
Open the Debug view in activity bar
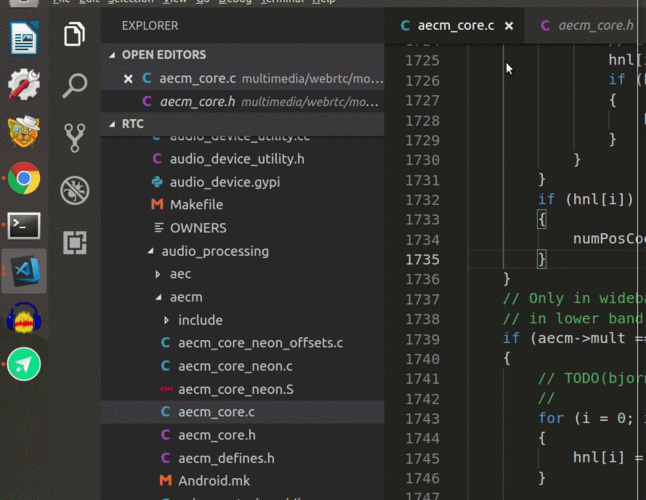(75, 190)
